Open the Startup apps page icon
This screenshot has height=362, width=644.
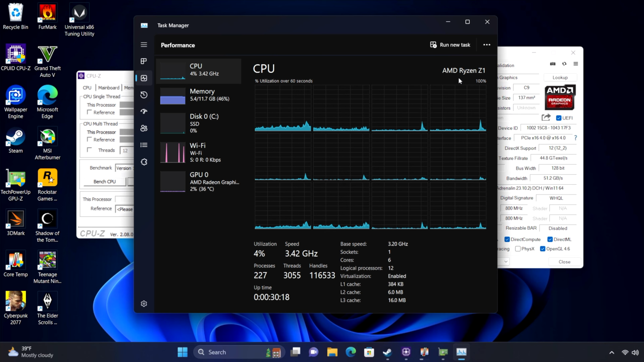click(144, 111)
